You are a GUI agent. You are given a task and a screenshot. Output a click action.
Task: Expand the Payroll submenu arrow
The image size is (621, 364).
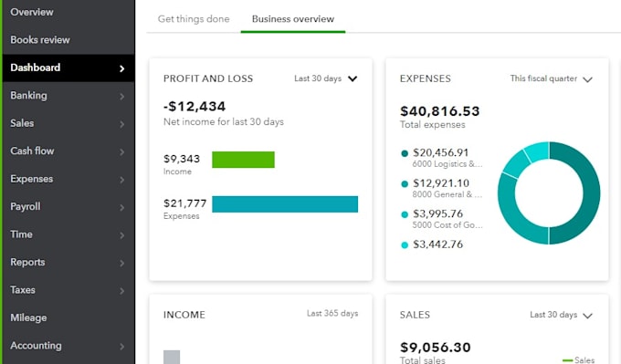pos(122,207)
